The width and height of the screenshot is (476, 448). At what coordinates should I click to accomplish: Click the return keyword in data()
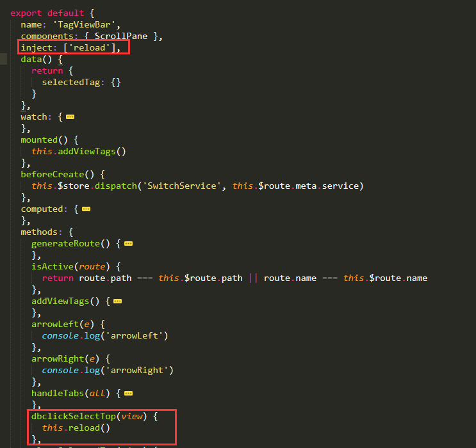coord(47,71)
